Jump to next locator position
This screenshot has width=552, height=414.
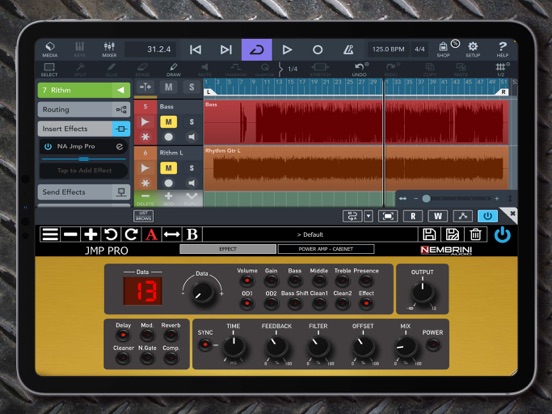pyautogui.click(x=226, y=50)
